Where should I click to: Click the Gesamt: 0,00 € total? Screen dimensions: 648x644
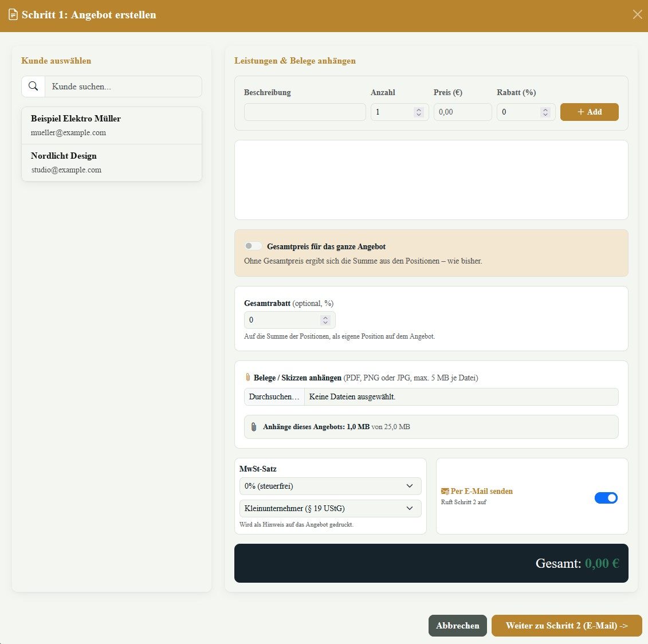tap(577, 563)
